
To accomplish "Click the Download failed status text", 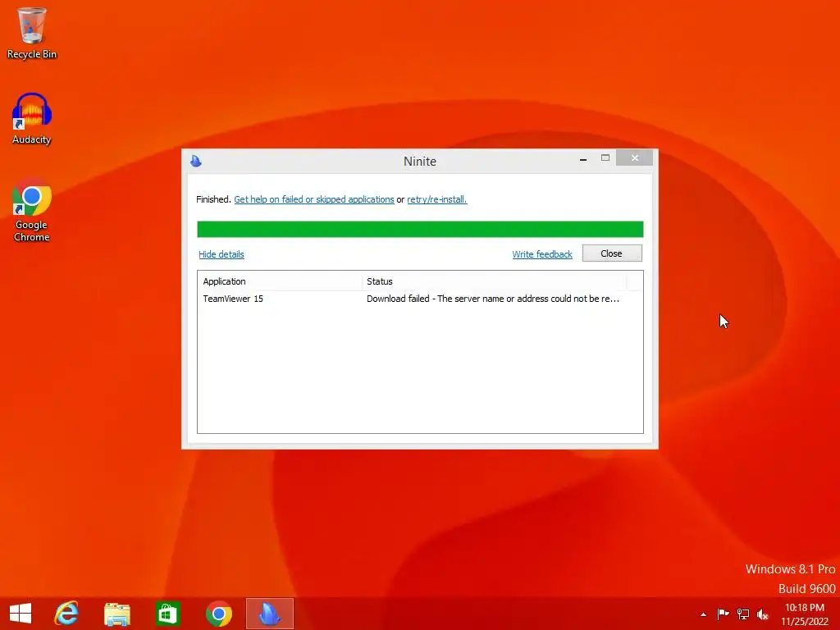I will click(493, 299).
